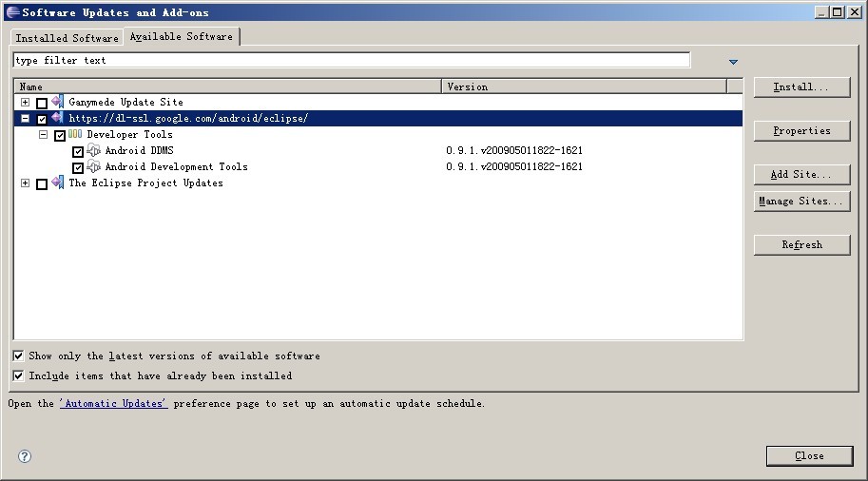Collapse the google android eclipse site node

click(x=25, y=118)
